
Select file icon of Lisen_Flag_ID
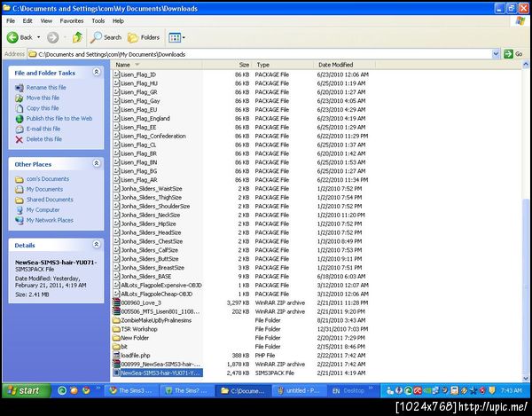(116, 75)
